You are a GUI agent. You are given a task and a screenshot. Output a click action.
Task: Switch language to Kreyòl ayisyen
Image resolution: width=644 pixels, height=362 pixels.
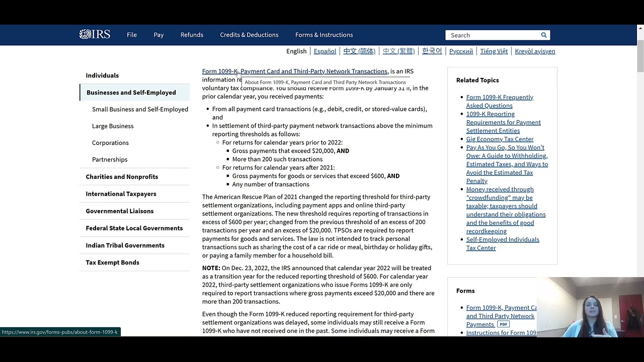tap(535, 51)
